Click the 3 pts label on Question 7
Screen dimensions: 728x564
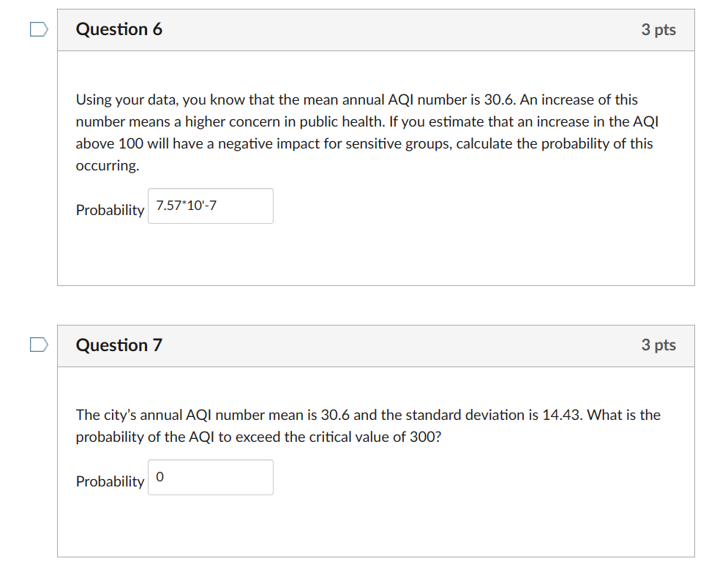tap(658, 345)
